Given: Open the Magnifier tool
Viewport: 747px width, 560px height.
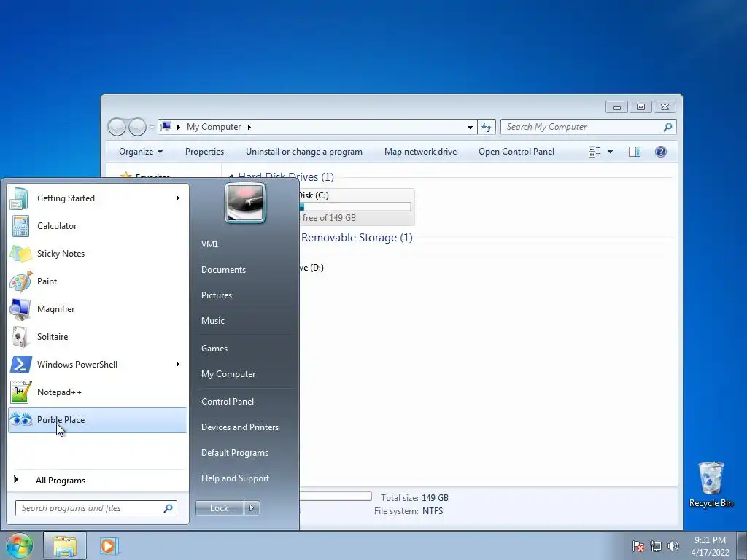Looking at the screenshot, I should pyautogui.click(x=98, y=308).
